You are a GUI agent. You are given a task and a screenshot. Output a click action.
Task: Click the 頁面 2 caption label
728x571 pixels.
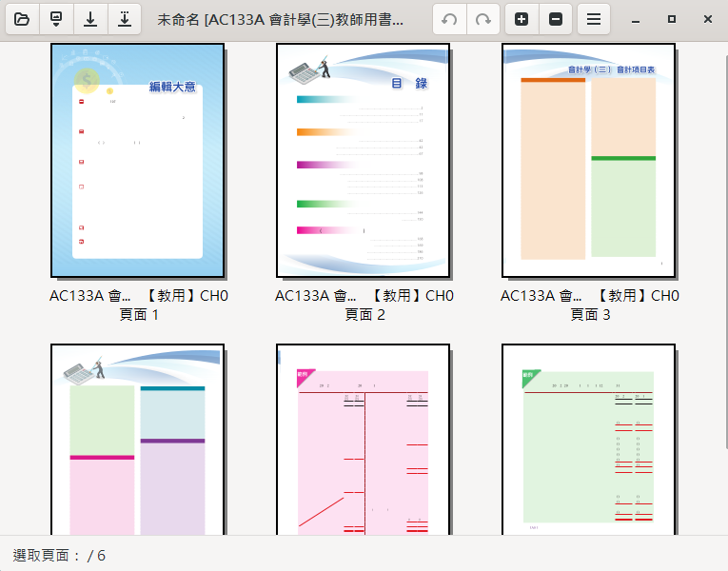click(x=364, y=315)
